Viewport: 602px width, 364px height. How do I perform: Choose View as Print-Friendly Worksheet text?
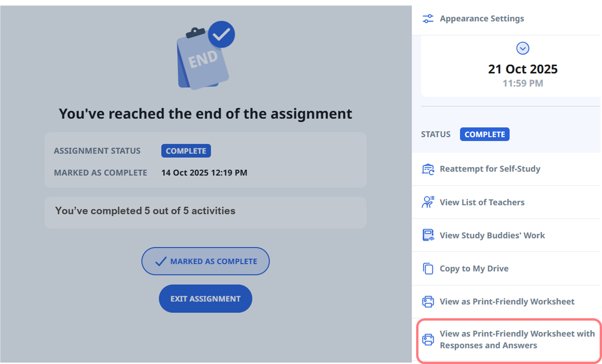click(x=507, y=301)
